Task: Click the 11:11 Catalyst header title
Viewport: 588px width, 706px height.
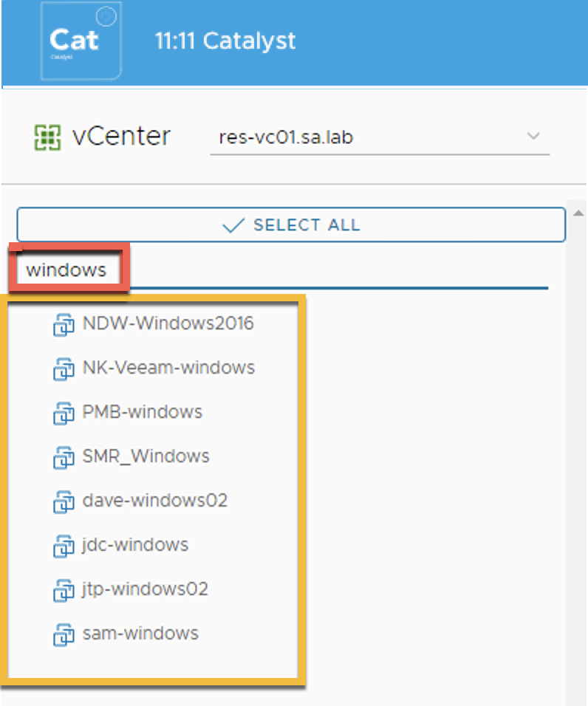Action: tap(225, 41)
